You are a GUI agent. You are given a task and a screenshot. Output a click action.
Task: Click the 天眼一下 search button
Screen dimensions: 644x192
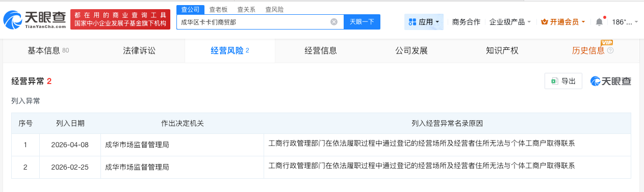point(362,22)
